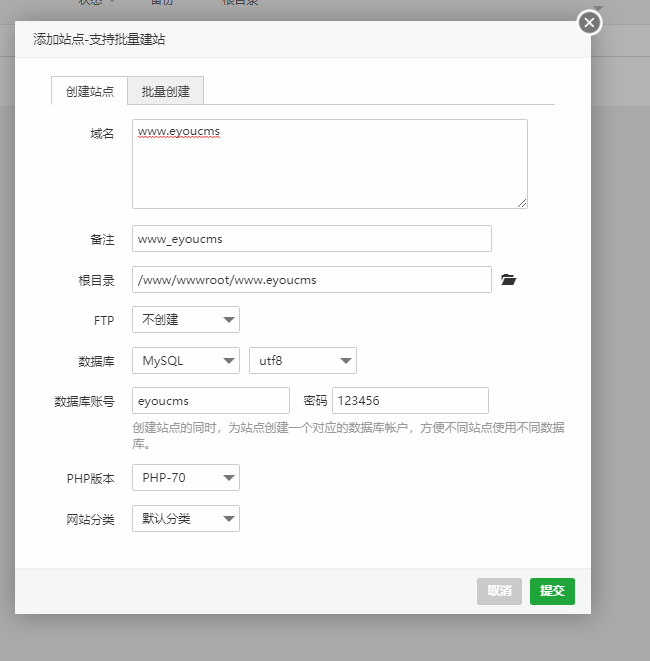650x661 pixels.
Task: Expand the FTP 不创建 dropdown
Action: [x=185, y=320]
